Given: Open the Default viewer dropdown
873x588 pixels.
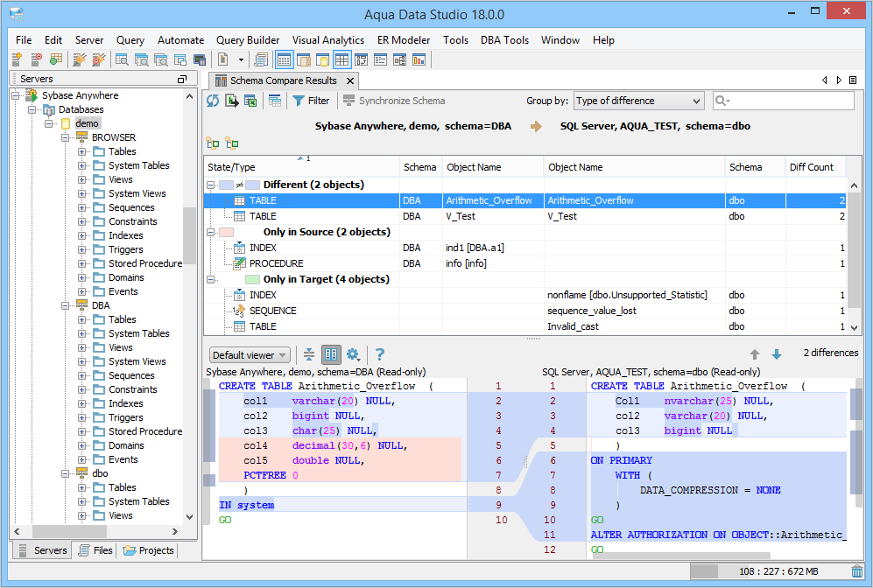Looking at the screenshot, I should point(250,355).
